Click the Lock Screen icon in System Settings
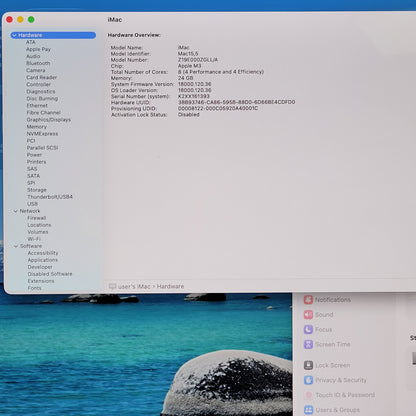 tap(308, 365)
